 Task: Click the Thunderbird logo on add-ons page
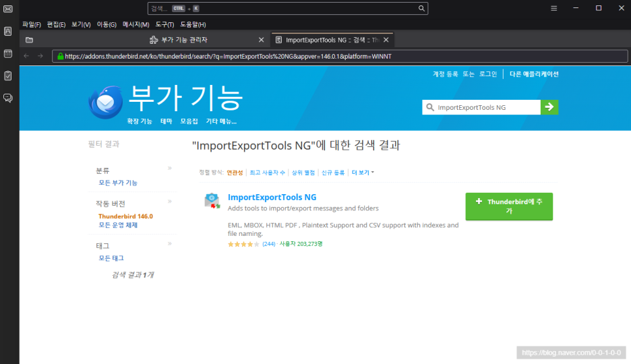pos(105,102)
